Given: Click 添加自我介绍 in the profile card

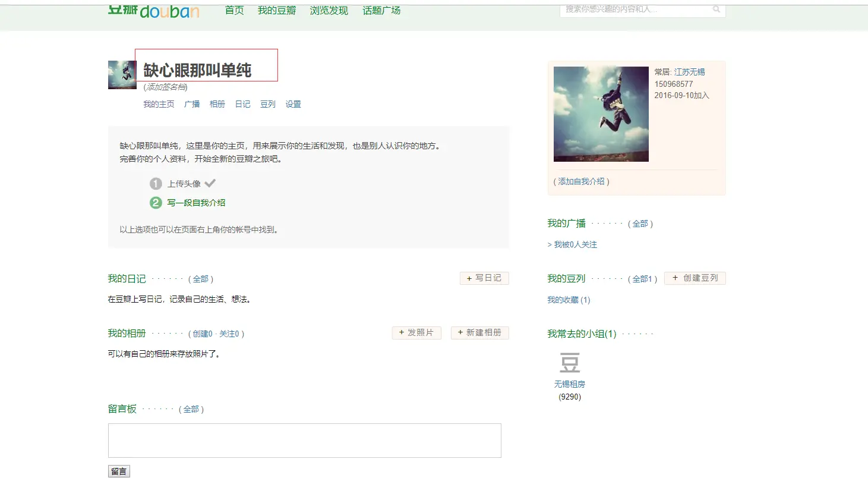Looking at the screenshot, I should pos(581,181).
